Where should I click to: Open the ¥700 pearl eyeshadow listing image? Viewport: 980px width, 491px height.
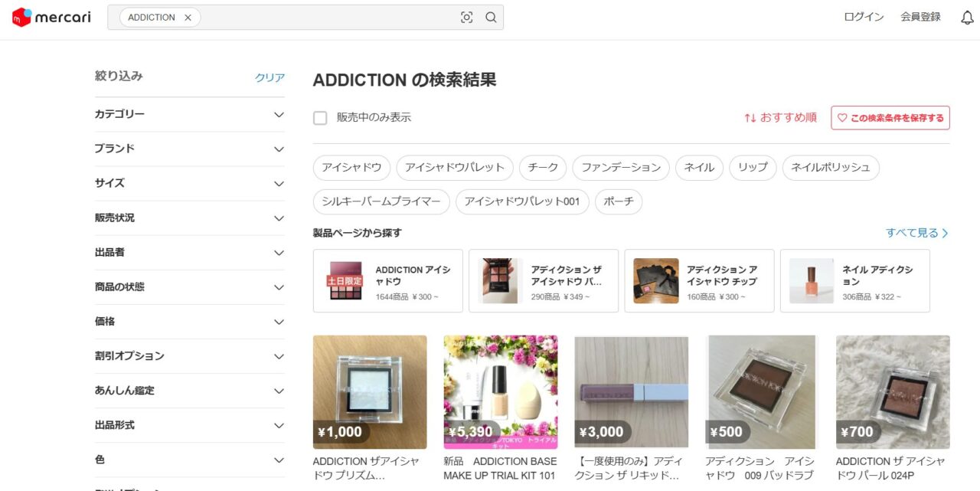point(893,392)
